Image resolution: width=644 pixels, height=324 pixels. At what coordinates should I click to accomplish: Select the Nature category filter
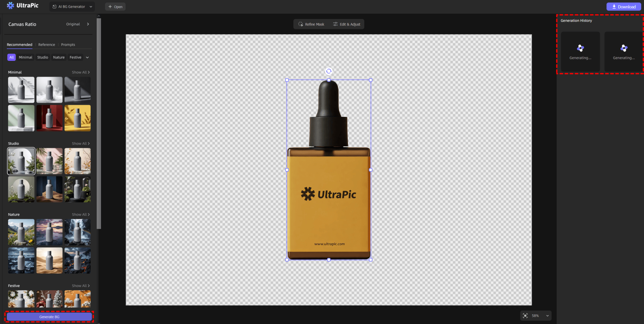(59, 57)
